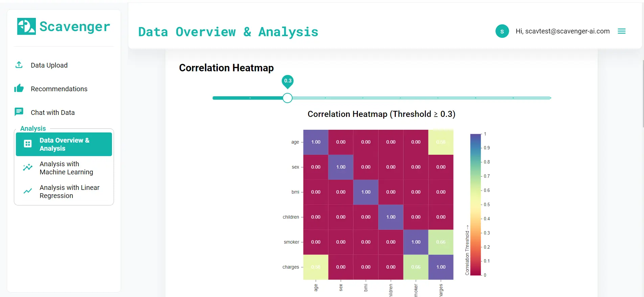Switch to Analysis with Linear Regression
The image size is (644, 297).
70,191
